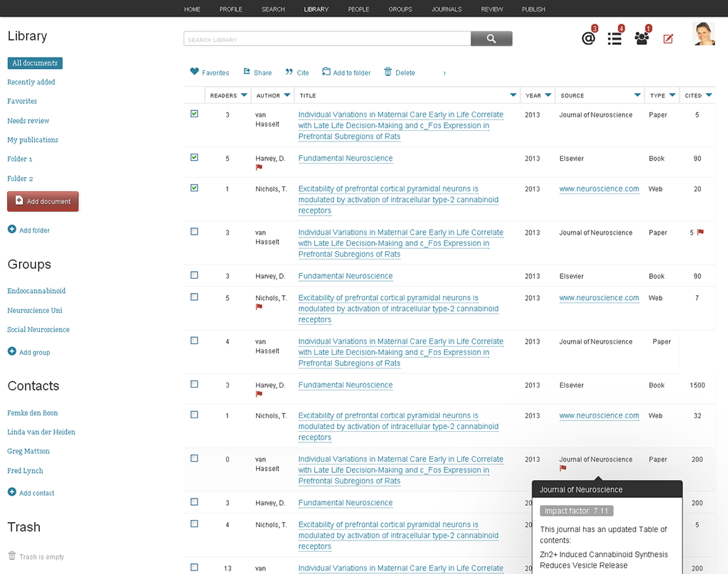
Task: Check Harvey row with 3 readers cited 90
Action: coord(194,275)
